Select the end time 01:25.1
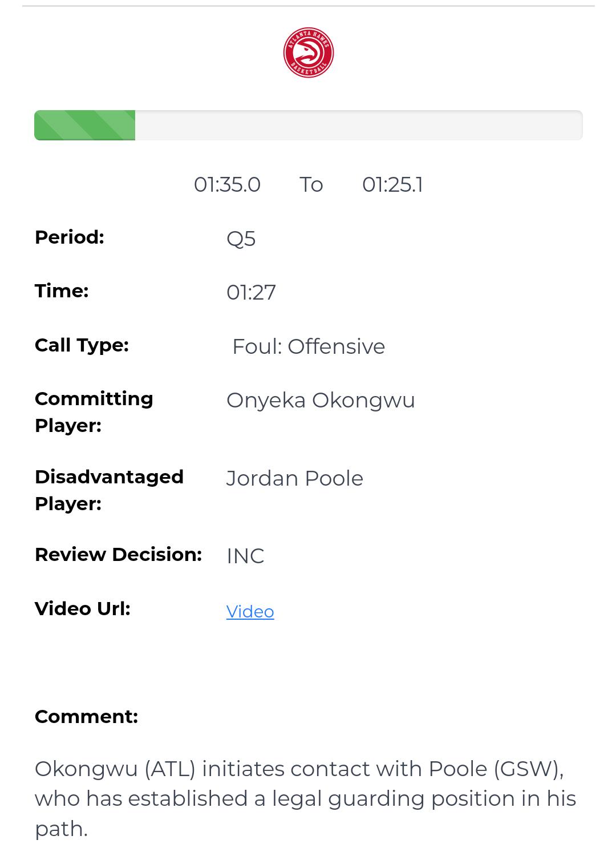Viewport: 616px width, 856px height. tap(392, 184)
